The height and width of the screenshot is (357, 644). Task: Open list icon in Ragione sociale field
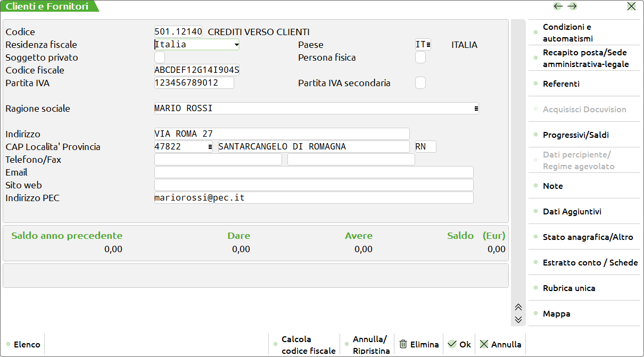(475, 109)
